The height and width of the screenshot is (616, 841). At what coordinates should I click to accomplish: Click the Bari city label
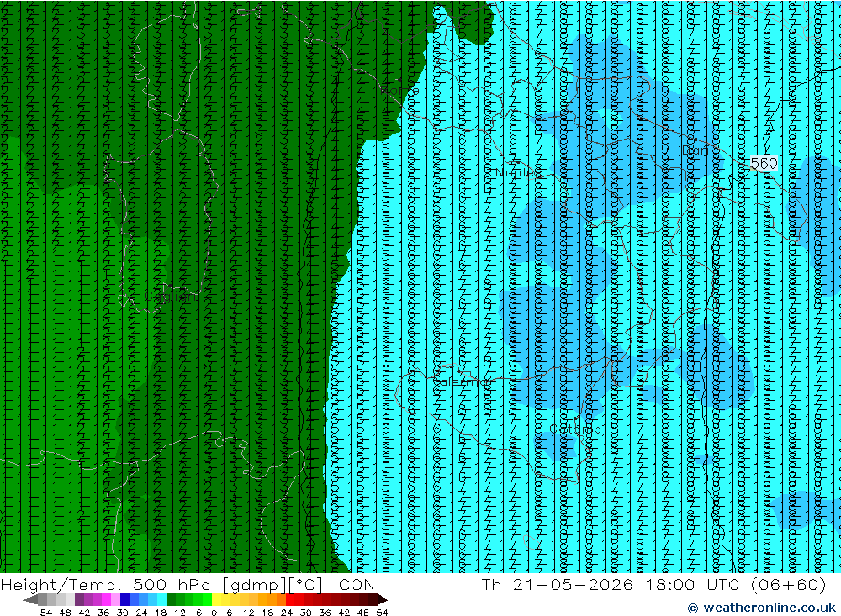click(696, 150)
